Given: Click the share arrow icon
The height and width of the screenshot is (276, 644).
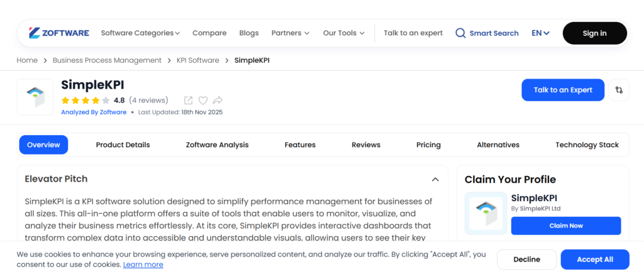Looking at the screenshot, I should [x=218, y=100].
